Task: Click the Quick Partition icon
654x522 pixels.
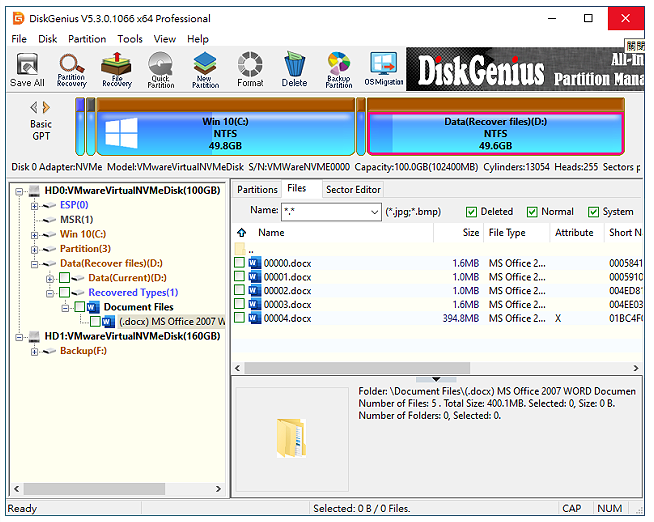Action: (161, 70)
